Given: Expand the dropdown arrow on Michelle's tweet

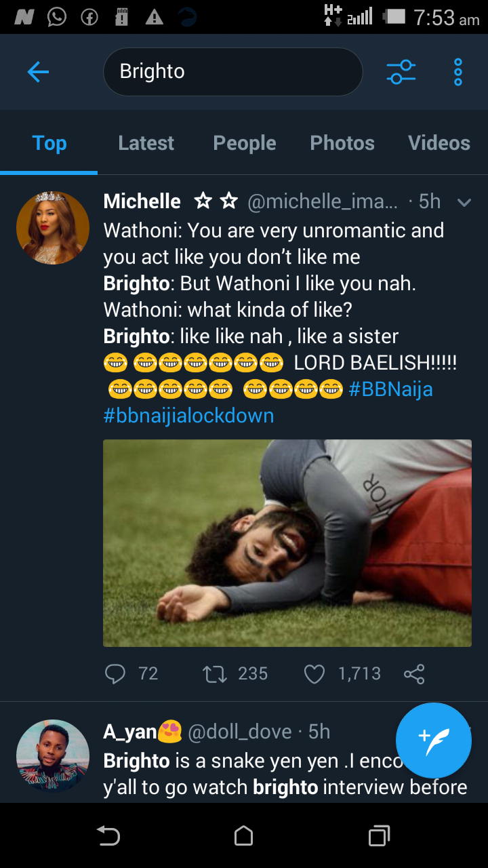Looking at the screenshot, I should click(x=464, y=202).
